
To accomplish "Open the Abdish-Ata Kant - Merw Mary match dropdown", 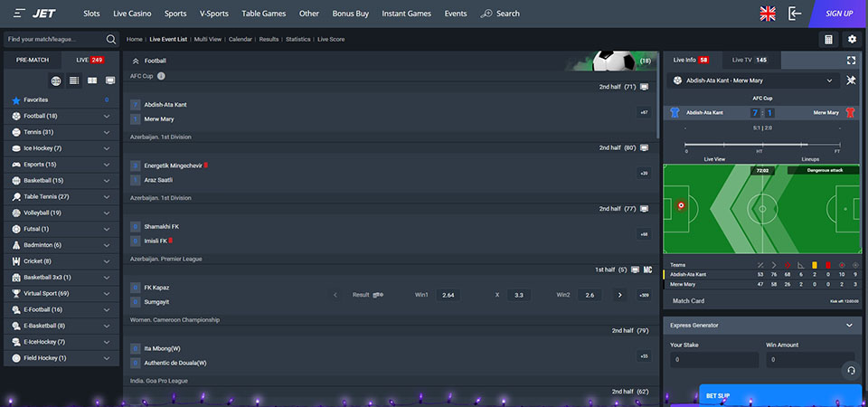I will (753, 80).
